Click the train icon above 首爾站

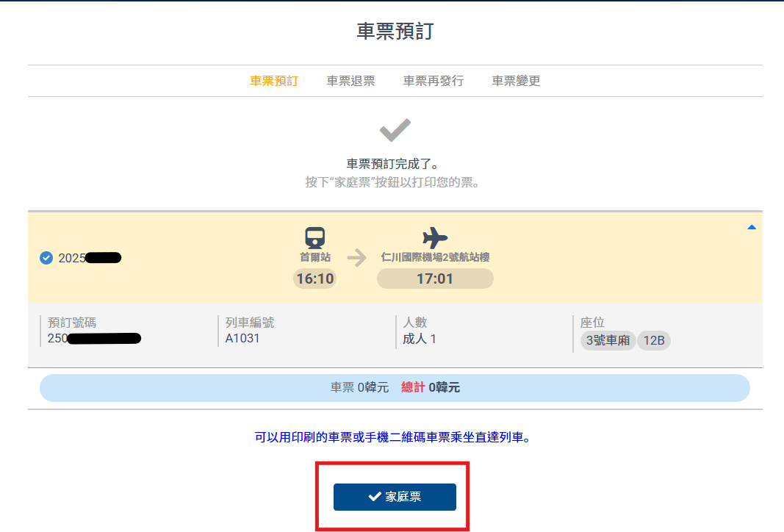click(x=315, y=237)
